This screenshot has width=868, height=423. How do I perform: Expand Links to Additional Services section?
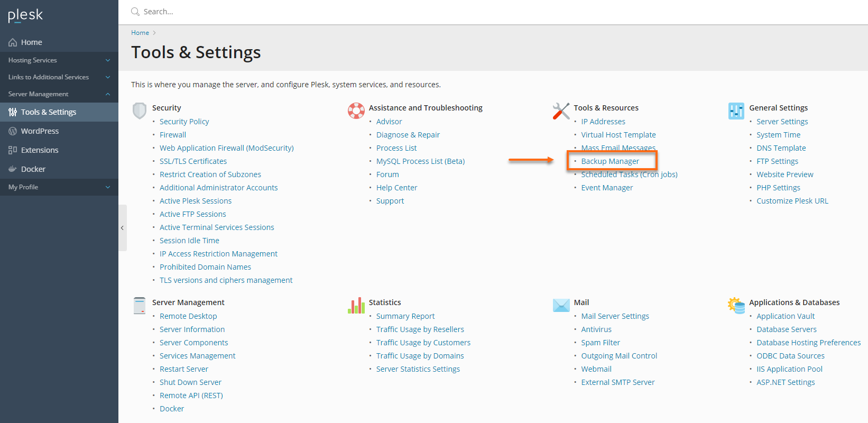coord(59,77)
